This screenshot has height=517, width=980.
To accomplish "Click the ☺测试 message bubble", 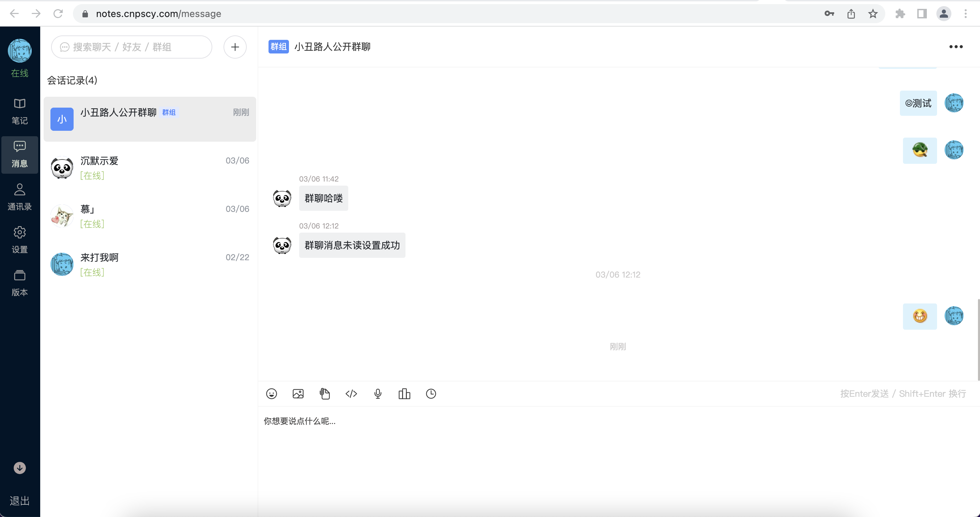I will (918, 103).
